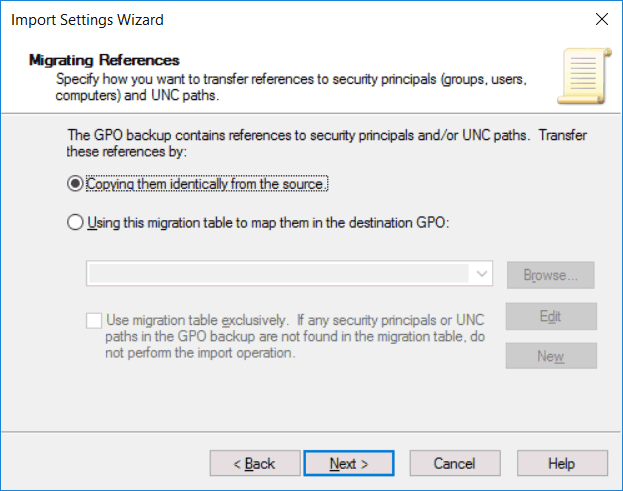
Task: Open Help for this wizard page
Action: [x=562, y=463]
